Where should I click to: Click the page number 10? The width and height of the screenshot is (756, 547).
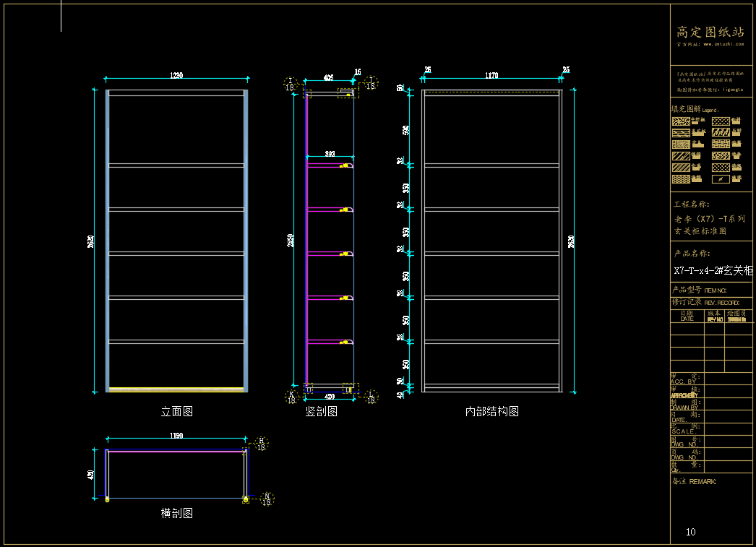pos(690,532)
